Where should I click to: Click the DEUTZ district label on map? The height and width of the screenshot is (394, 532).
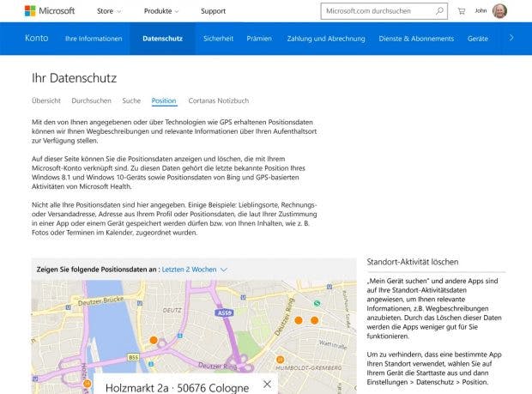pos(172,310)
